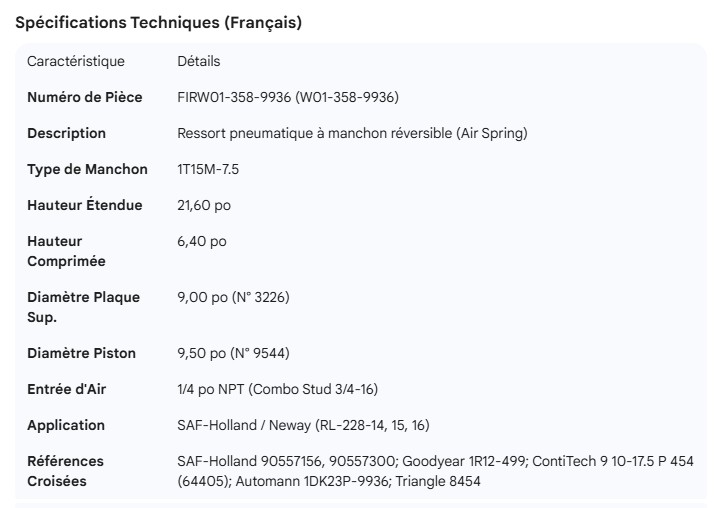Select the 'Entrée d'Air' row label
Screen dimensions: 718x508
66,389
